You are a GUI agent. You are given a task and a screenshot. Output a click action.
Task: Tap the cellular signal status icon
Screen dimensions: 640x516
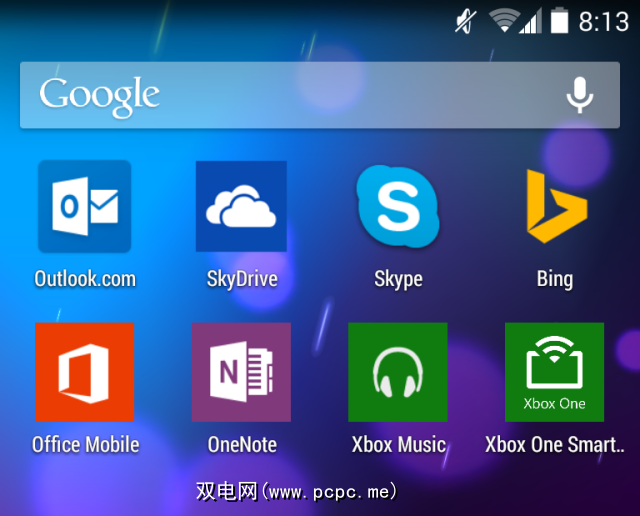pos(531,20)
